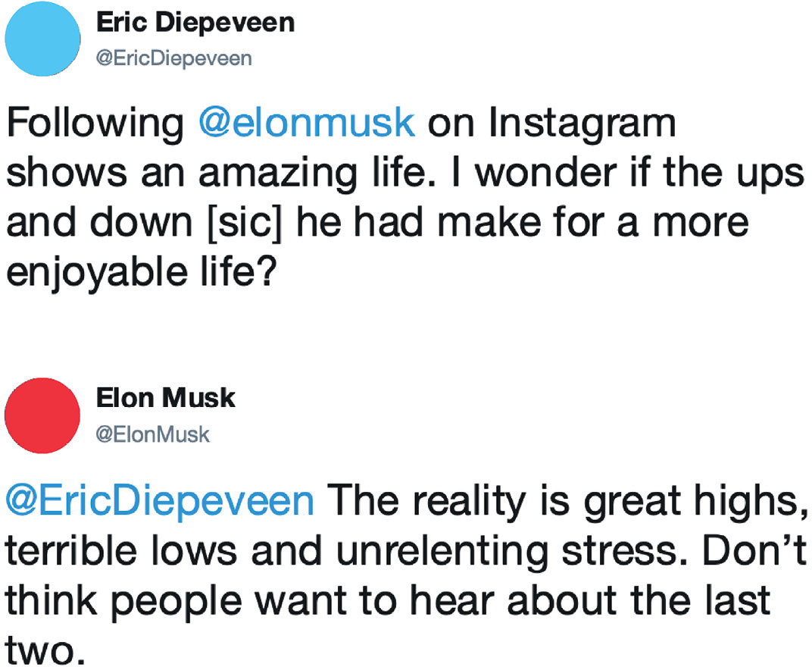The width and height of the screenshot is (812, 667).
Task: Click the word 'Following' starting first tweet
Action: (95, 125)
